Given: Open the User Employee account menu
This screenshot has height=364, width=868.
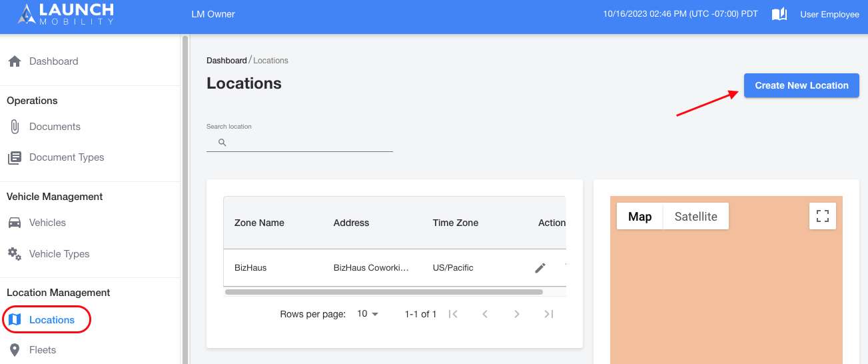Looking at the screenshot, I should 829,14.
